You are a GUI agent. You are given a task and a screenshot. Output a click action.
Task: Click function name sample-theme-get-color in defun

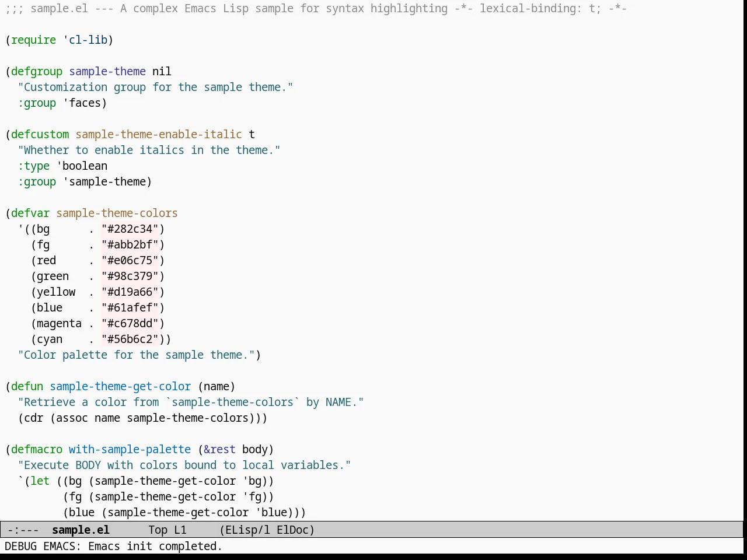point(120,386)
